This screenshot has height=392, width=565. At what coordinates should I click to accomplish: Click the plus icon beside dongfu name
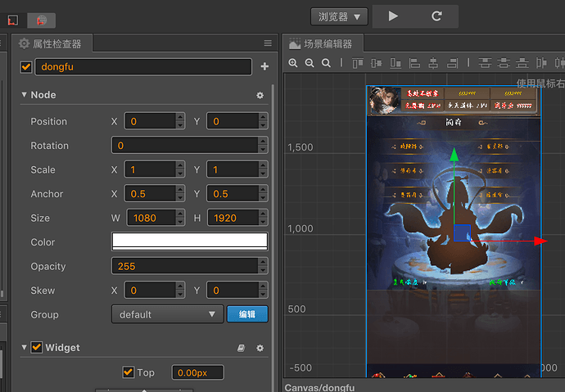[264, 66]
